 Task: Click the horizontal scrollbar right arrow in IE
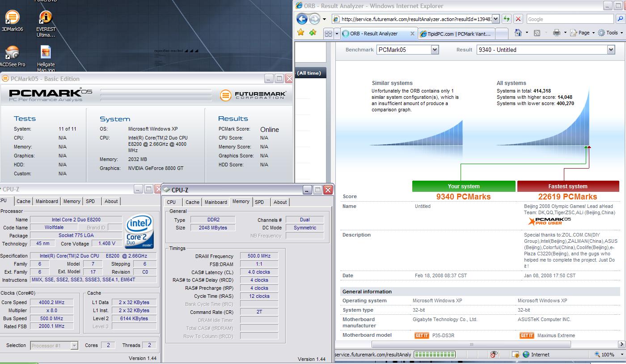621,344
